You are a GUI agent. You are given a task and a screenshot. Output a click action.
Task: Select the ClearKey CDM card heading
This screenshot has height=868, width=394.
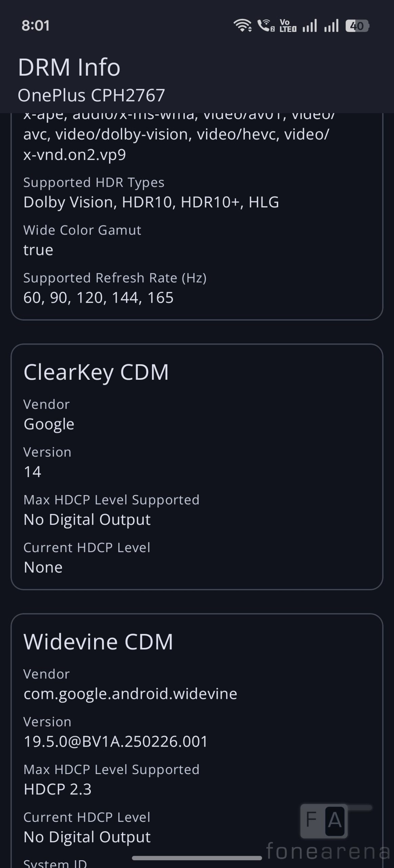tap(96, 372)
